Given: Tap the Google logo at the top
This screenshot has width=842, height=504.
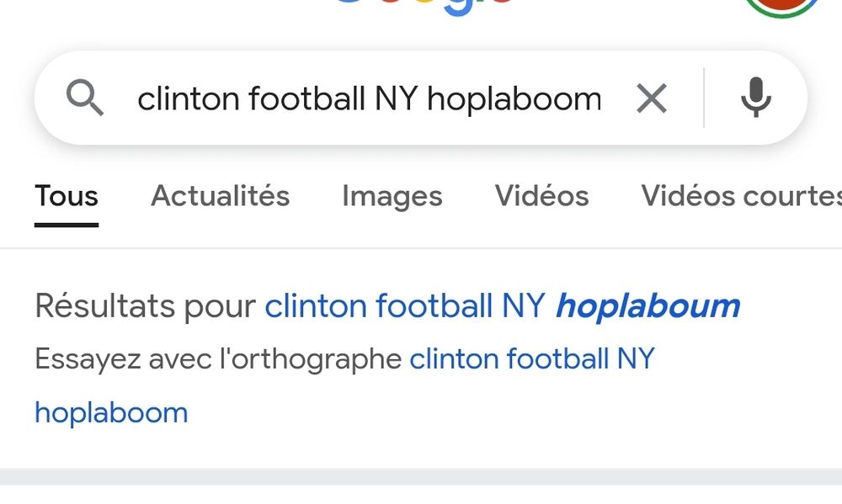Looking at the screenshot, I should point(424,7).
